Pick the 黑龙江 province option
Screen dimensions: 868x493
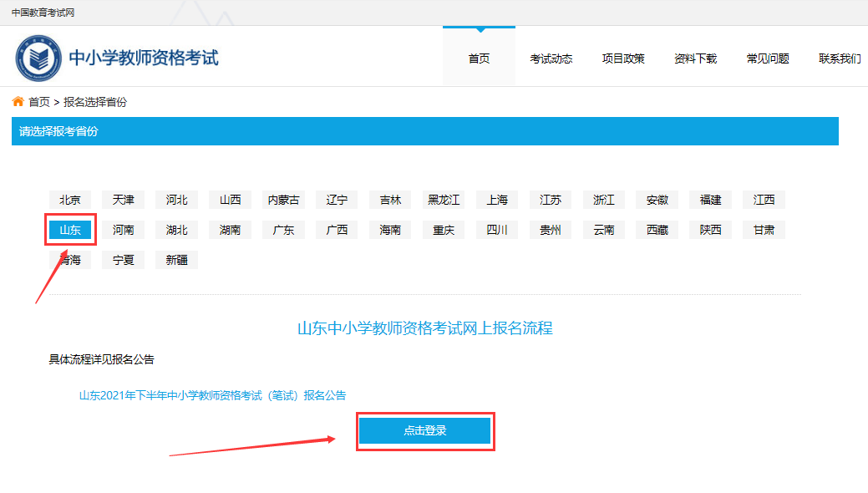click(444, 200)
